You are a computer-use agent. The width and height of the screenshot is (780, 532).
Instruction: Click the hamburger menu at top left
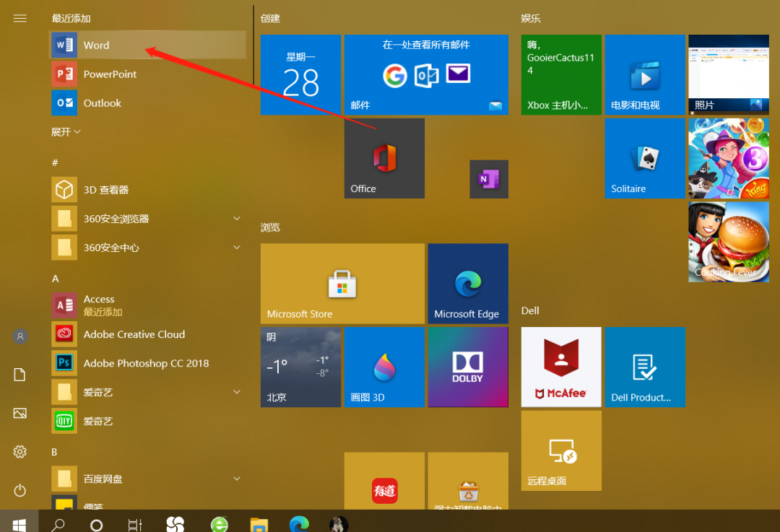pyautogui.click(x=20, y=18)
